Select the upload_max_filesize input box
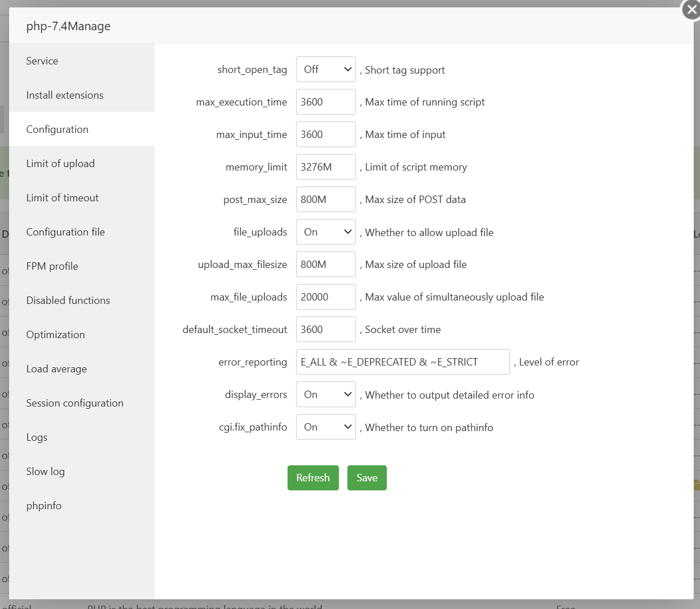Screen dimensions: 700x609 coord(326,265)
